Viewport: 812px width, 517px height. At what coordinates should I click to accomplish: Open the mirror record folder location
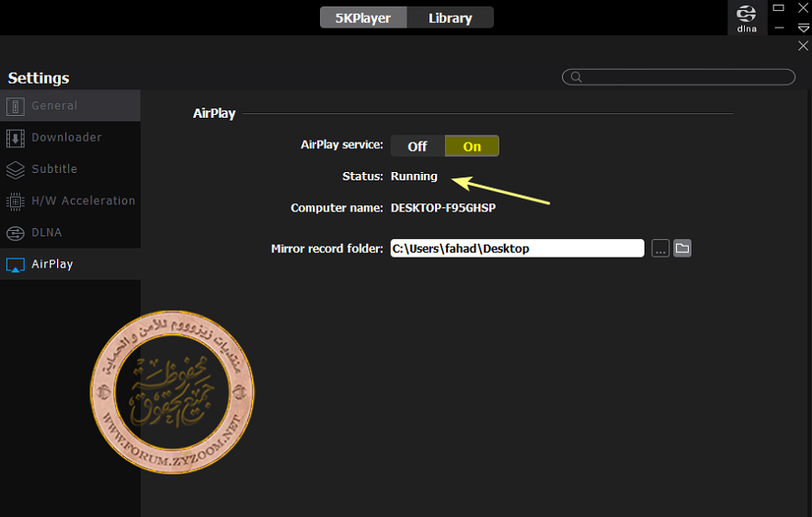tap(682, 248)
